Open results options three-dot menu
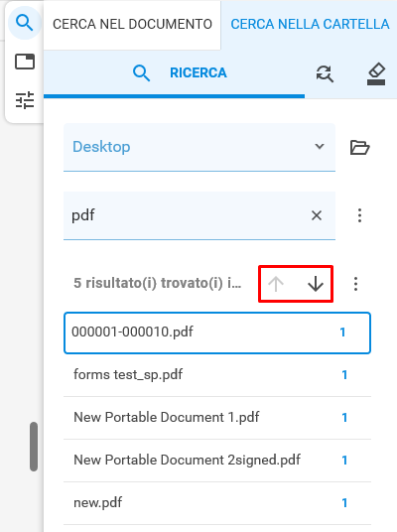 tap(355, 284)
